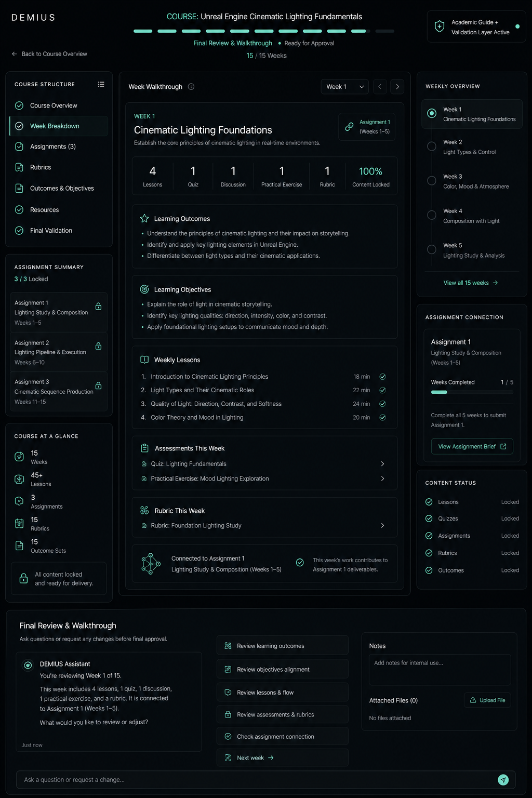Click the lock icon on Assignment 1 card
Viewport: 532px width, 798px height.
(99, 307)
